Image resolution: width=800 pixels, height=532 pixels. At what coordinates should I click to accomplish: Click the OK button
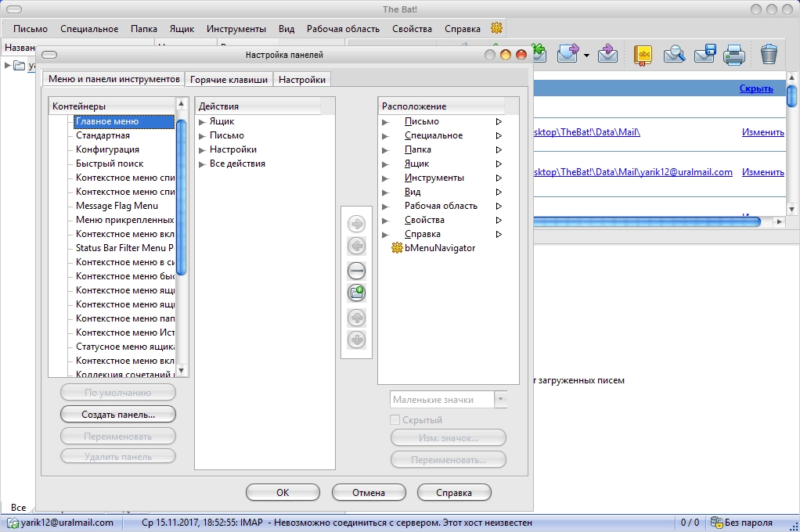click(x=283, y=493)
